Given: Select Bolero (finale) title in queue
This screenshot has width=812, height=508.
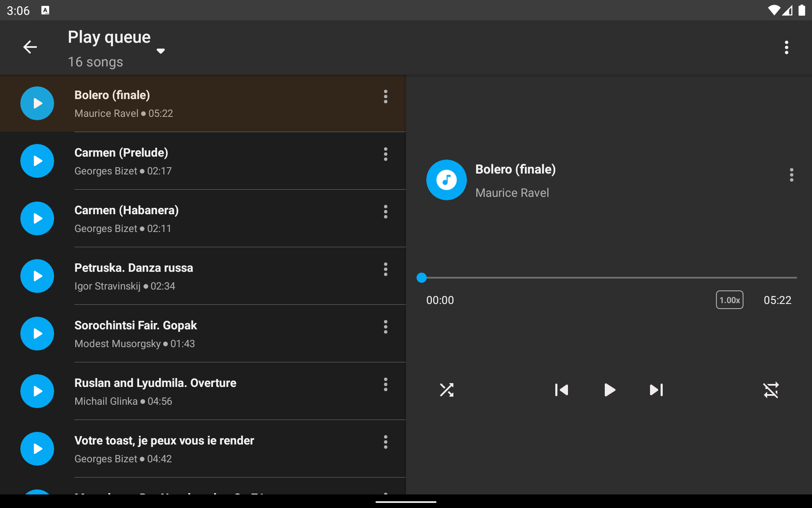Looking at the screenshot, I should (x=112, y=95).
